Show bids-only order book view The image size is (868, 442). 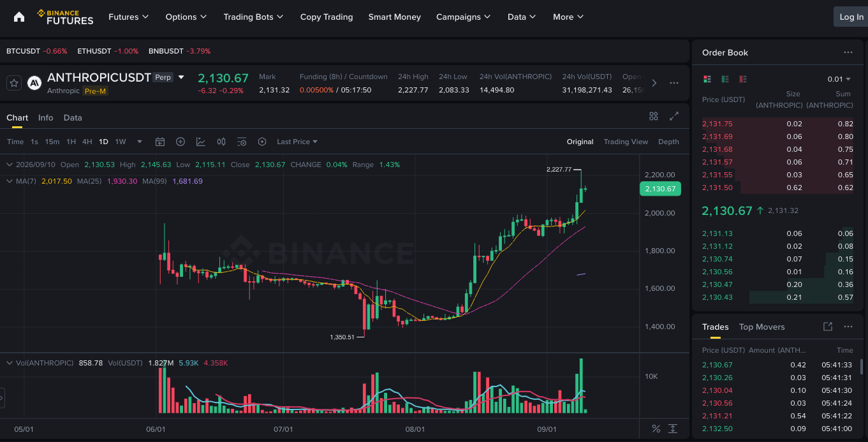[x=725, y=79]
